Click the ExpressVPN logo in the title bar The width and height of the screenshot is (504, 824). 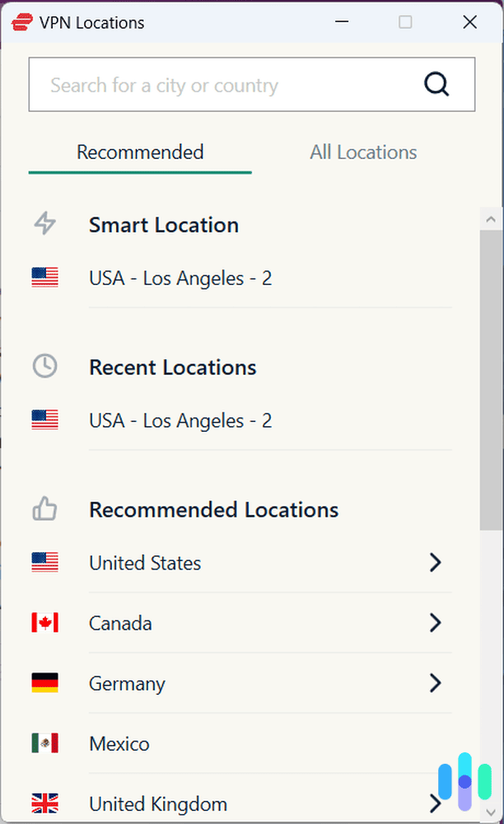coord(21,21)
